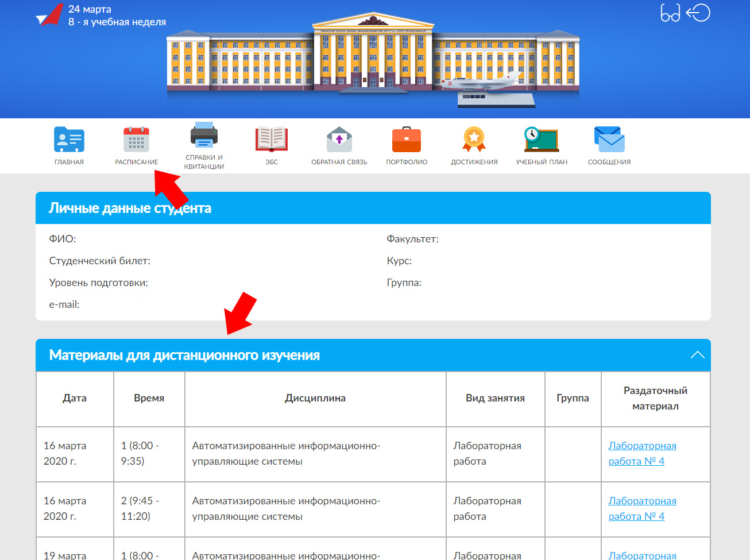
Task: Click the ФИО label
Action: pos(63,239)
